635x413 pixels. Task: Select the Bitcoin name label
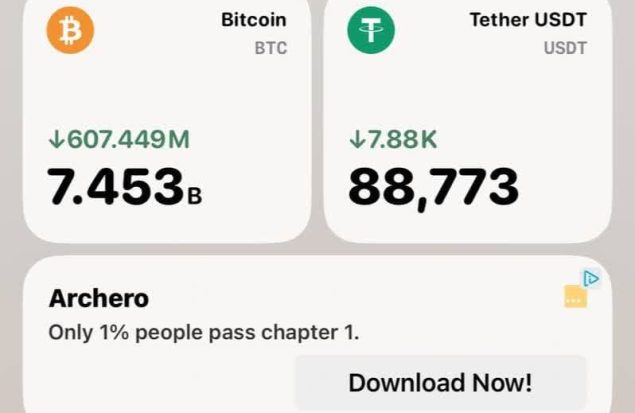tap(254, 20)
